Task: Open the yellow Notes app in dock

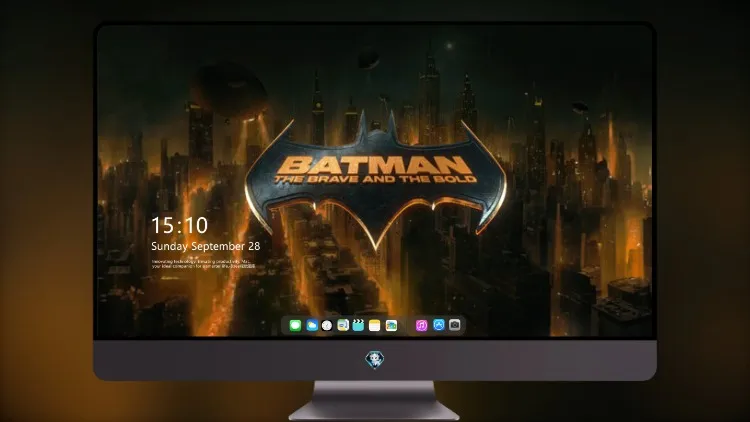Action: pyautogui.click(x=375, y=325)
